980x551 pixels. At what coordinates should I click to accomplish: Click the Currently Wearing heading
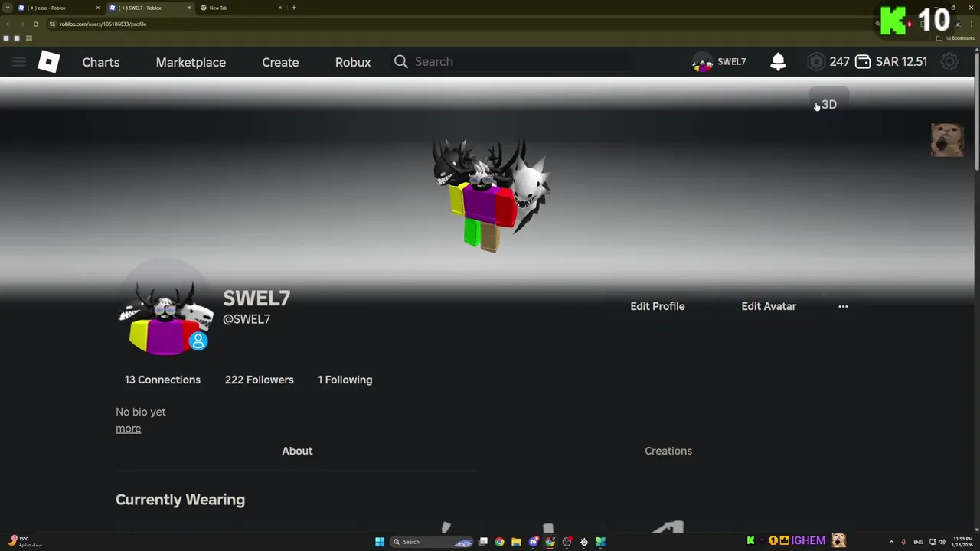[x=180, y=500]
